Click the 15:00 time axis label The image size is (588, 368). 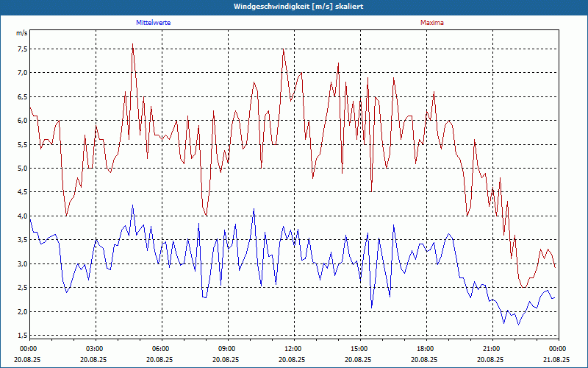coord(358,349)
